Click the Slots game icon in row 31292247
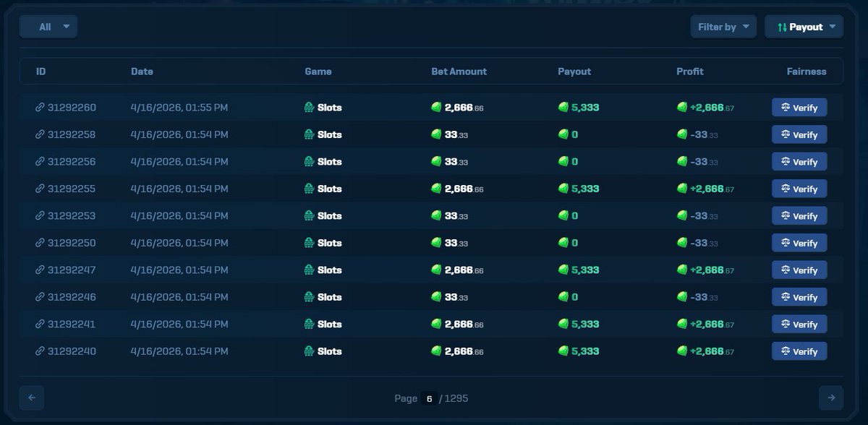This screenshot has height=425, width=868. (309, 270)
